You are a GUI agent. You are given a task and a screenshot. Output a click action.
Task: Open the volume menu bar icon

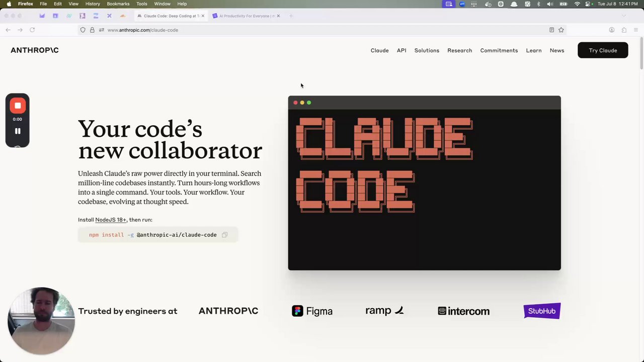coord(550,4)
